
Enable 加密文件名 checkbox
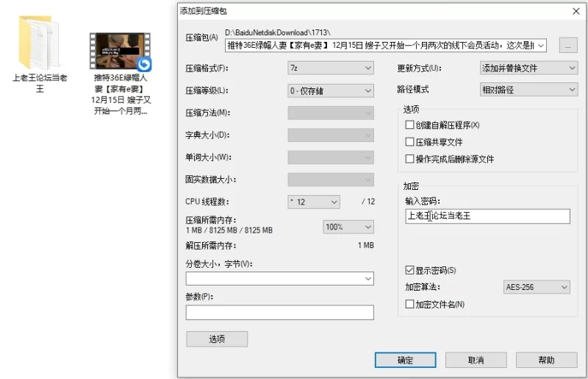[409, 304]
